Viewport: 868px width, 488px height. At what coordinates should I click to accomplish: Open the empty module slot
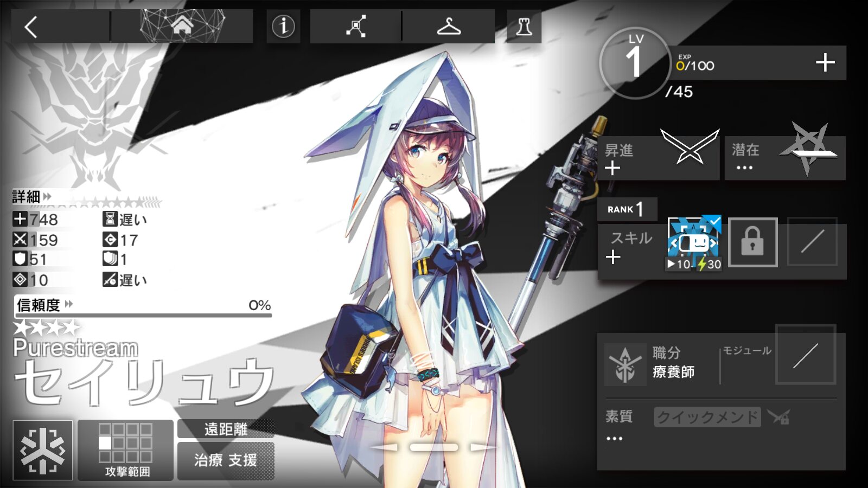pyautogui.click(x=806, y=355)
